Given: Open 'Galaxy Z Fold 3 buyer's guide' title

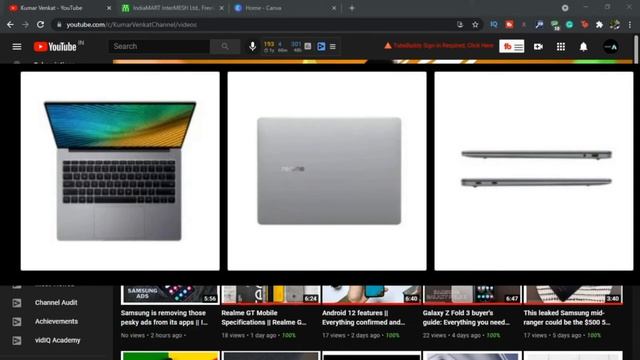Looking at the screenshot, I should [x=466, y=318].
